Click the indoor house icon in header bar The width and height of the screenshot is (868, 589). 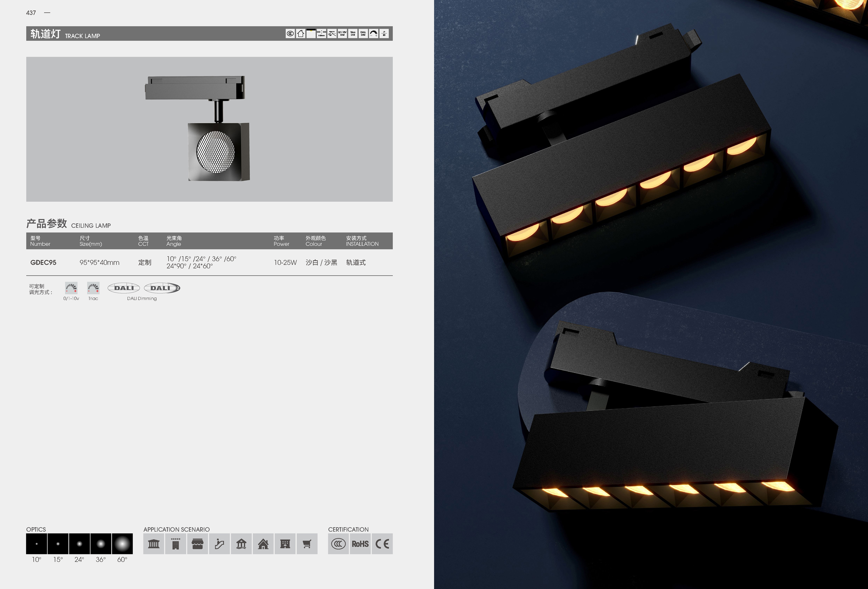point(301,34)
